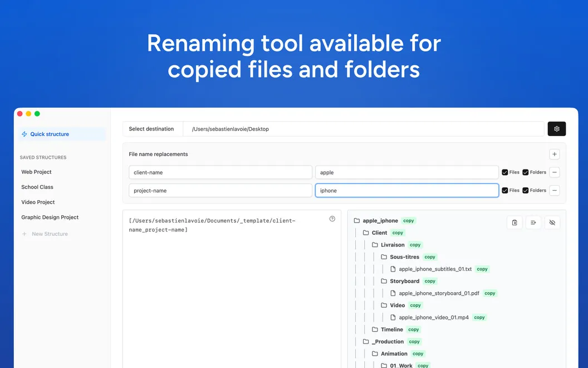The image size is (588, 368).
Task: Uncheck Files for the project-name row
Action: click(x=504, y=190)
